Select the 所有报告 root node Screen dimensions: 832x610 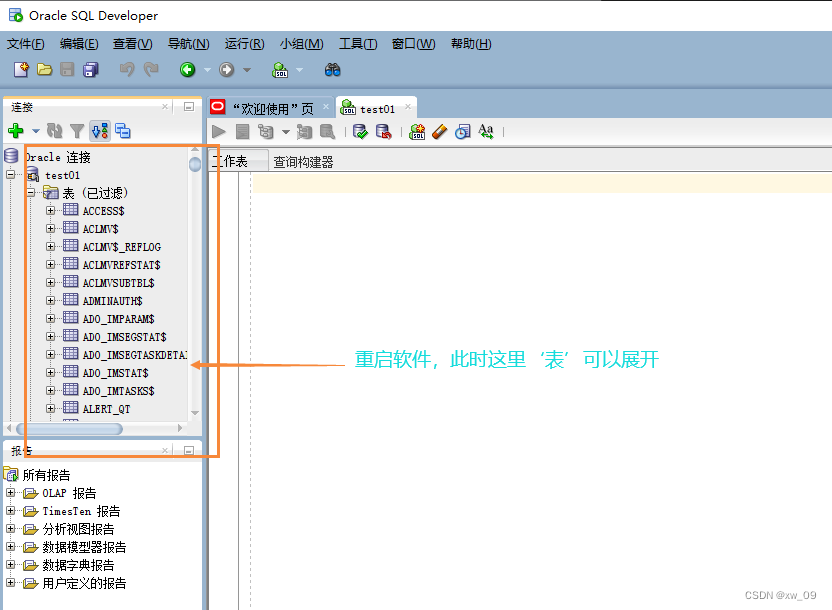tap(46, 475)
